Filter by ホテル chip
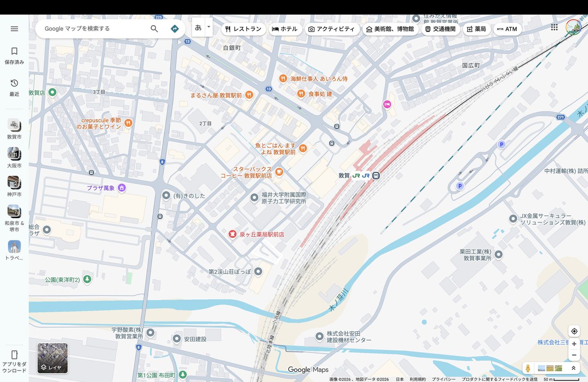588x382 pixels. tap(285, 29)
